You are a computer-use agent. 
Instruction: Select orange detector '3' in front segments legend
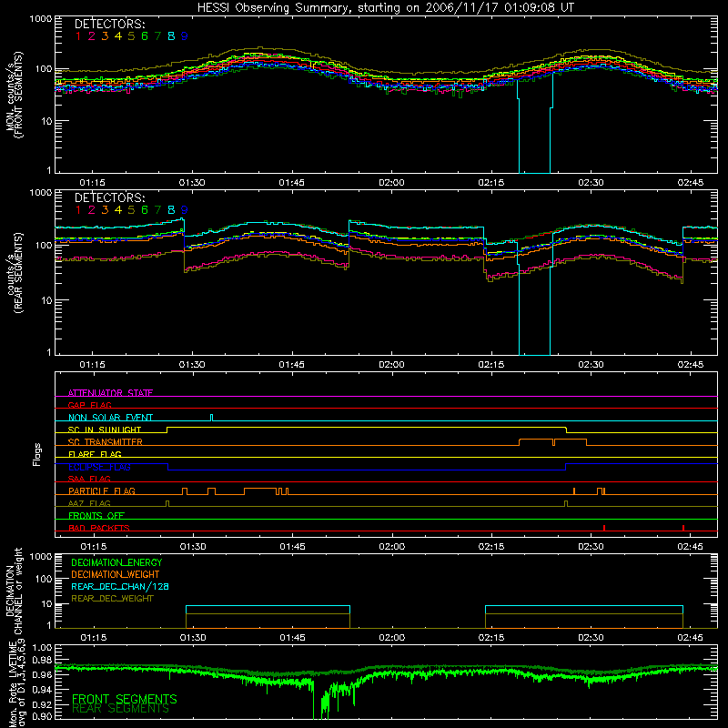point(105,36)
